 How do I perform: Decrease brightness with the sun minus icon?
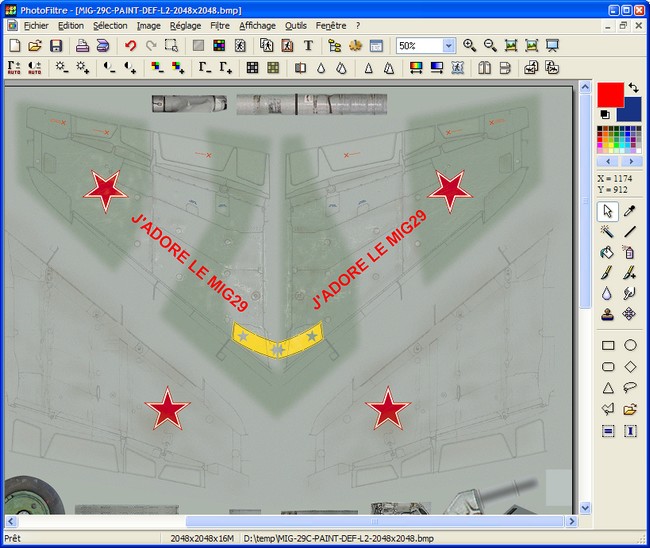(x=62, y=68)
